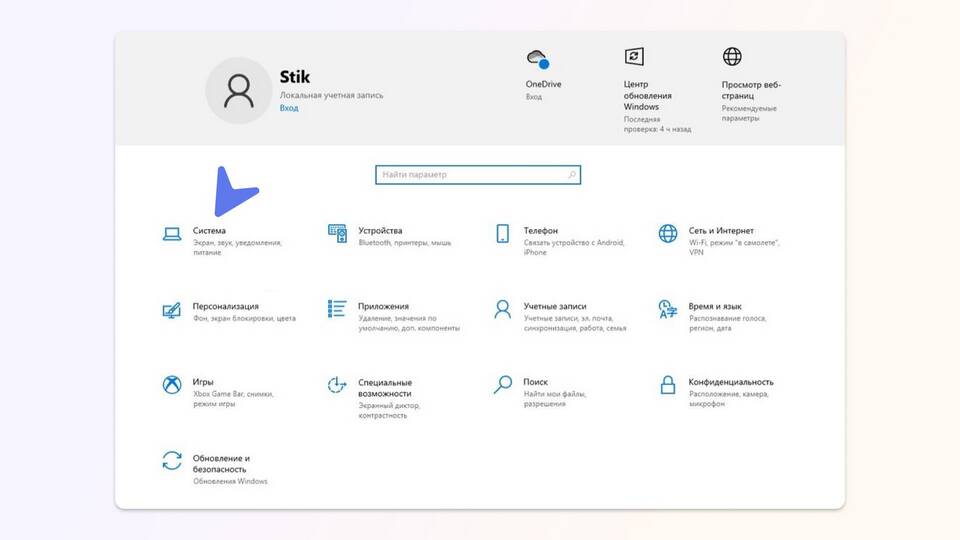Select the Поиск magnifier category icon

[x=502, y=385]
